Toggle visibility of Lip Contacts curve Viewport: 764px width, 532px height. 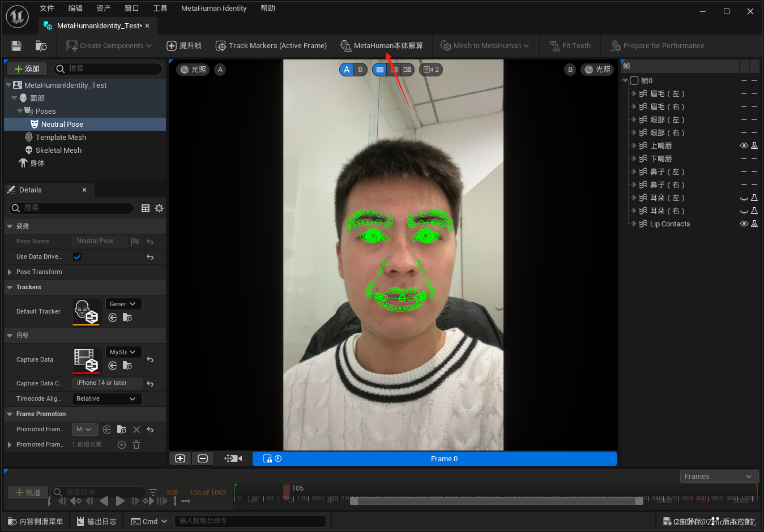coord(744,224)
